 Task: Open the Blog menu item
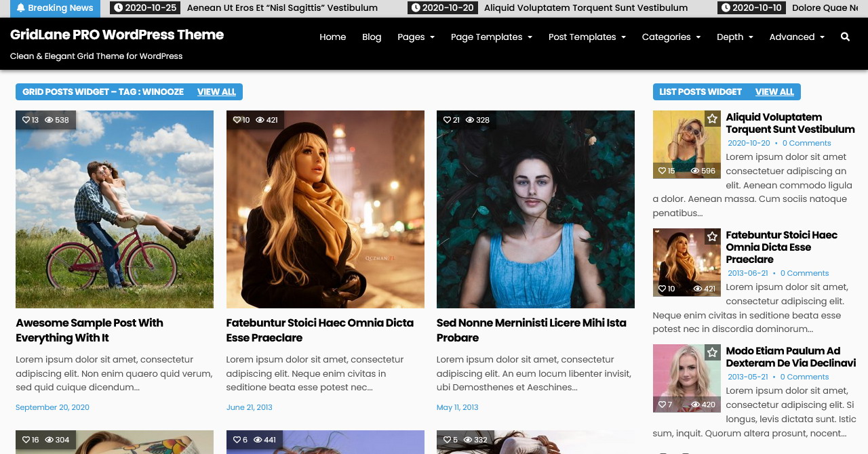[372, 37]
